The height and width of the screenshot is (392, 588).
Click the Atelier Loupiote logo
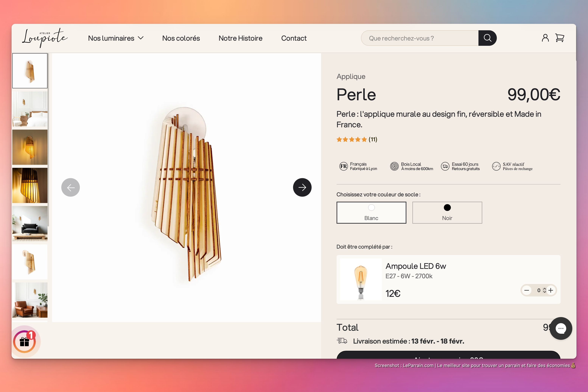[45, 38]
